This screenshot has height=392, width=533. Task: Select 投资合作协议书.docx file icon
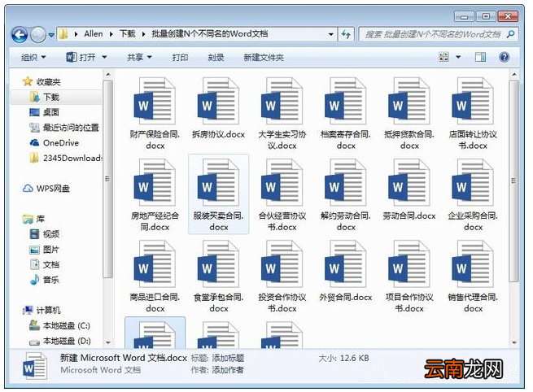point(282,264)
